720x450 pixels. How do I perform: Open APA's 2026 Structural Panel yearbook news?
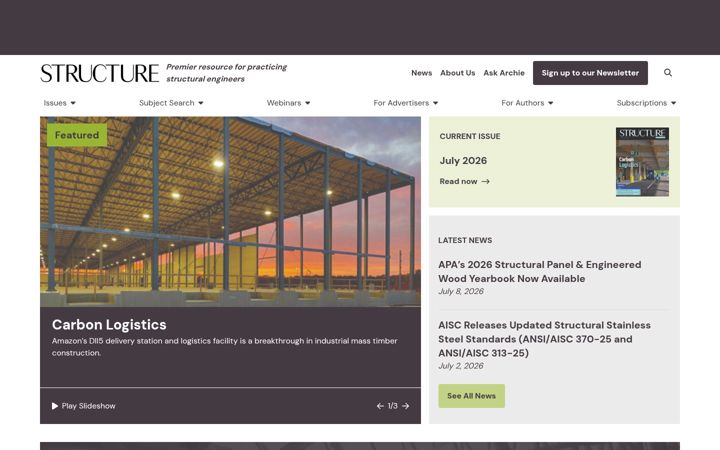(540, 271)
